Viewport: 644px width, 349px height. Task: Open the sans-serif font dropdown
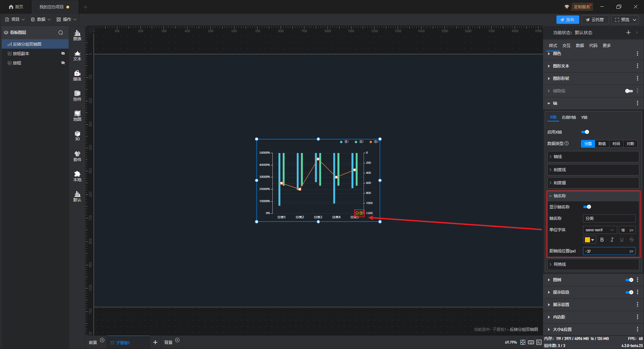[x=600, y=230]
